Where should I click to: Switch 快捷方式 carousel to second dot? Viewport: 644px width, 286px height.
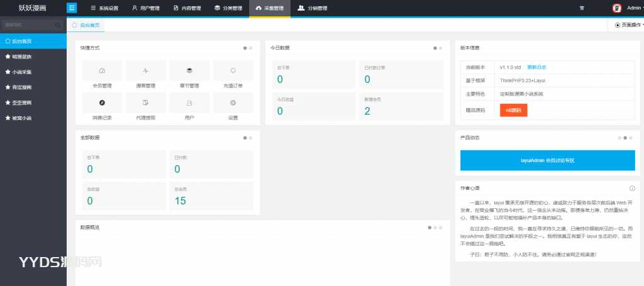(250, 48)
